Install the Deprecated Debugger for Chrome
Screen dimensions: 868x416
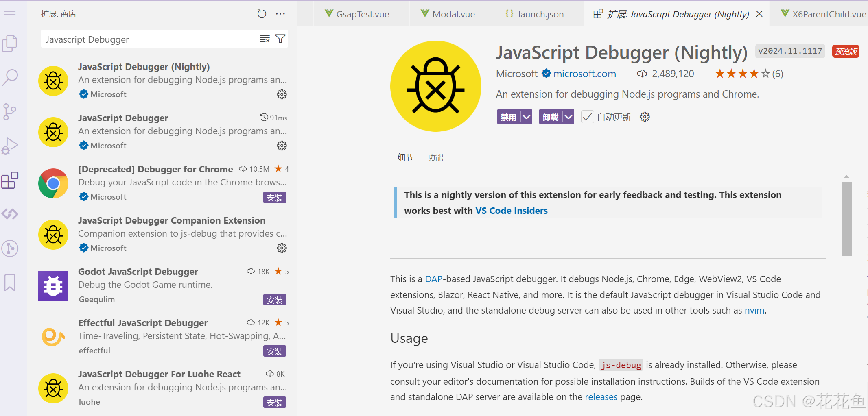275,198
